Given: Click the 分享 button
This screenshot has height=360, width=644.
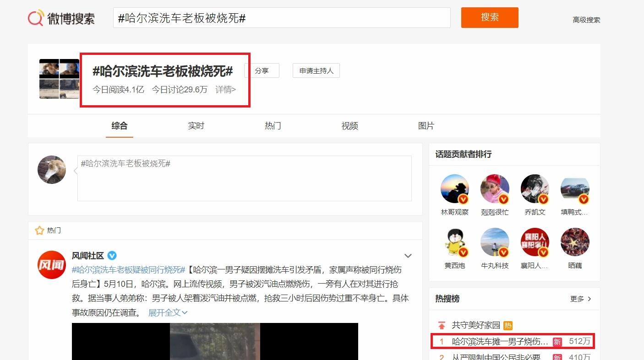Looking at the screenshot, I should pyautogui.click(x=262, y=71).
